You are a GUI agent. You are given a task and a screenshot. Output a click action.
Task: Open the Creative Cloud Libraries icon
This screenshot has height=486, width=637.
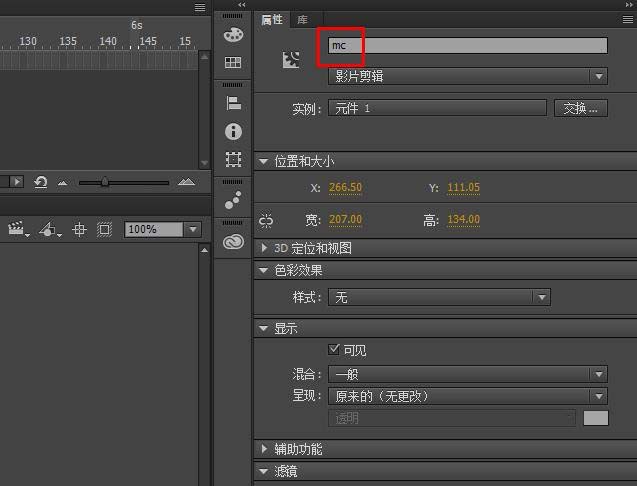pos(233,242)
